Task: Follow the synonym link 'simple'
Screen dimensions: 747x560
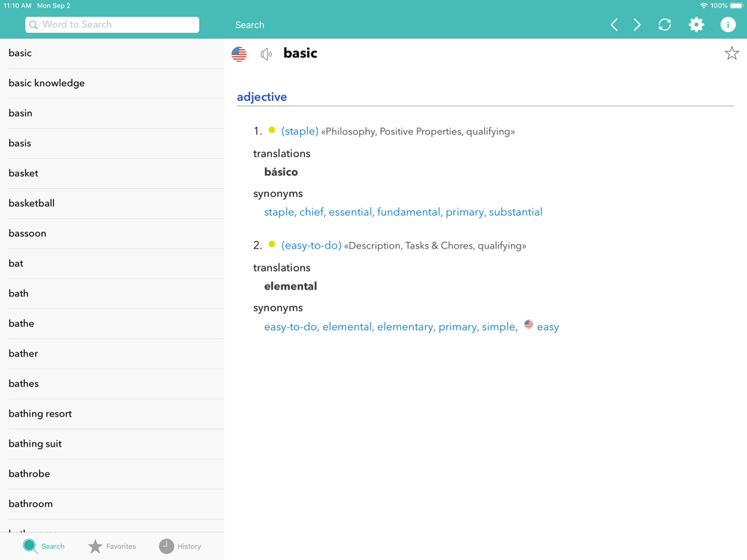Action: [498, 327]
